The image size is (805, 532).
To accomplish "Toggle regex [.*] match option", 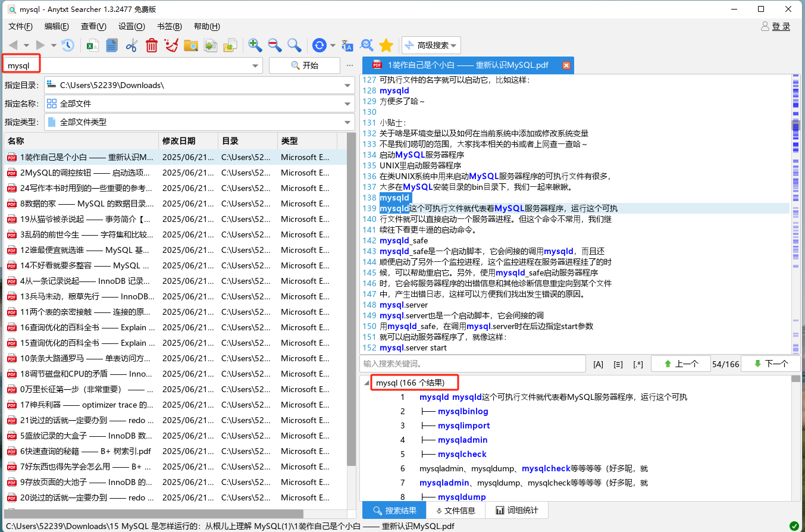I will (x=638, y=364).
